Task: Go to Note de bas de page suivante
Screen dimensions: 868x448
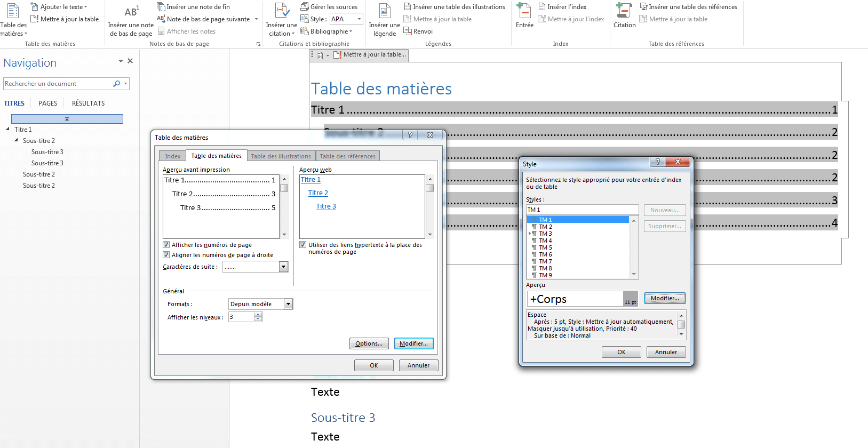Action: coord(203,19)
